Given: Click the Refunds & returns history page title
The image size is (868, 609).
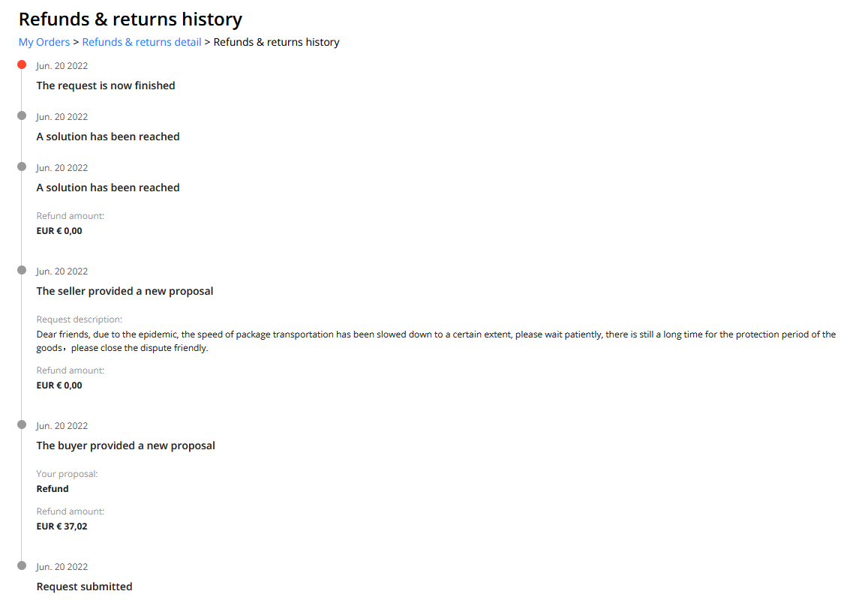Looking at the screenshot, I should coord(131,19).
